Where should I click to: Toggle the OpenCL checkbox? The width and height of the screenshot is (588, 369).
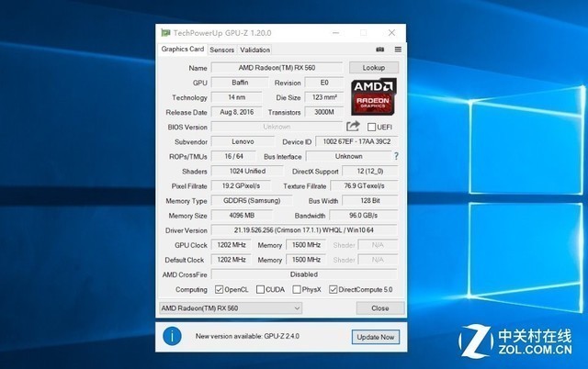pyautogui.click(x=219, y=289)
